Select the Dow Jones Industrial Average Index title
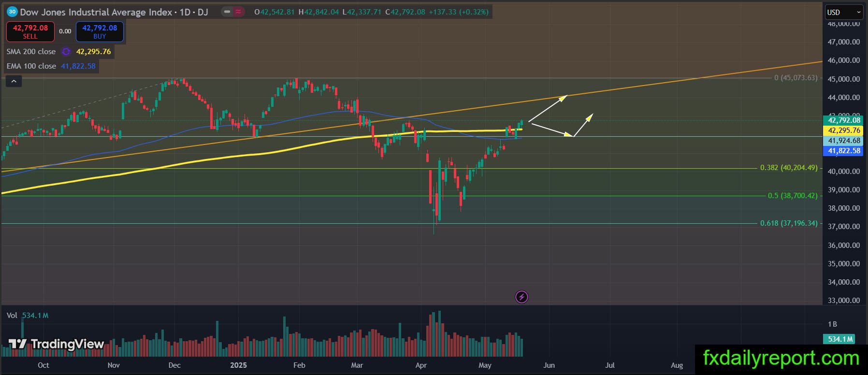Viewport: 868px width, 375px height. pos(96,12)
